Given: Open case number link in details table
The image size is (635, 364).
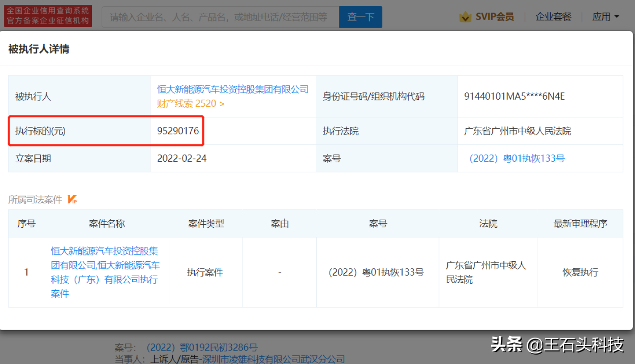Looking at the screenshot, I should [517, 159].
